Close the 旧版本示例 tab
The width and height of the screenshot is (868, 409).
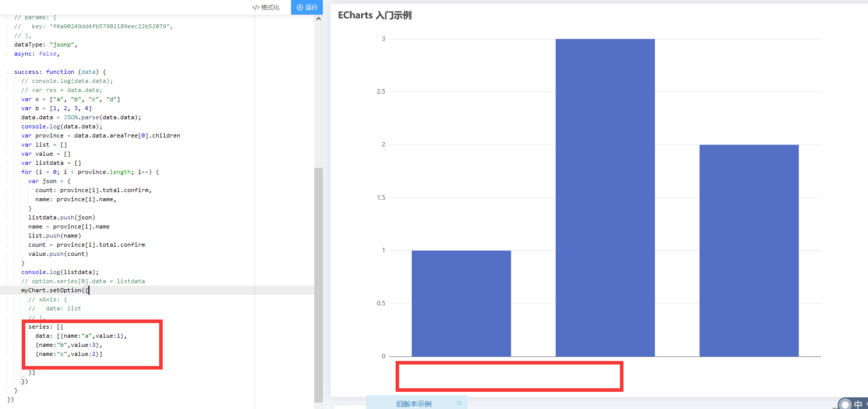pyautogui.click(x=459, y=403)
